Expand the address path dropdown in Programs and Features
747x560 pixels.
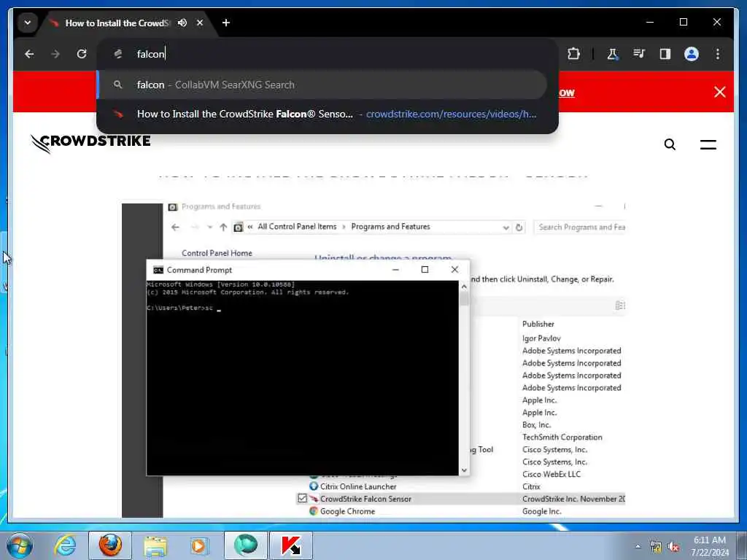click(506, 227)
